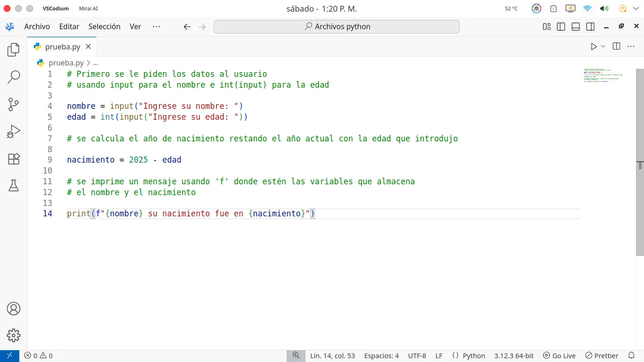The width and height of the screenshot is (644, 362).
Task: Click line number 9 in the gutter
Action: [x=50, y=160]
